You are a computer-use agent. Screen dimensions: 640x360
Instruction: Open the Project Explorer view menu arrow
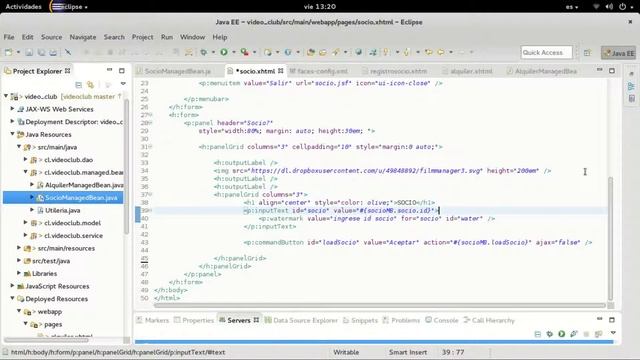pos(123,84)
